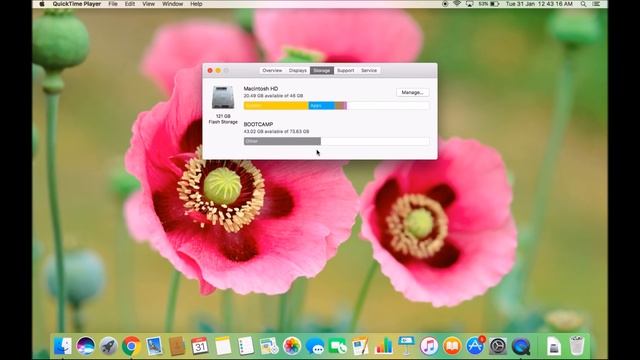Open the File menu

tap(113, 4)
